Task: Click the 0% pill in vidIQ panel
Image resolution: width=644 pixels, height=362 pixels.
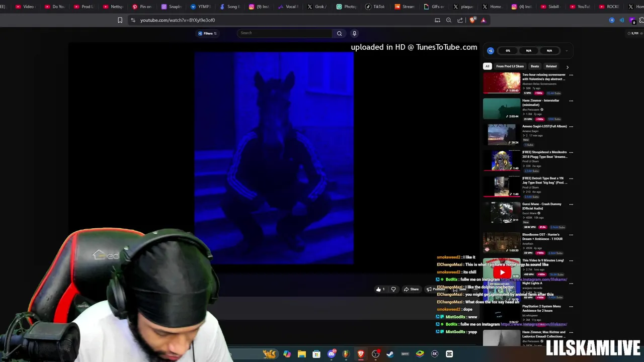Action: click(508, 51)
